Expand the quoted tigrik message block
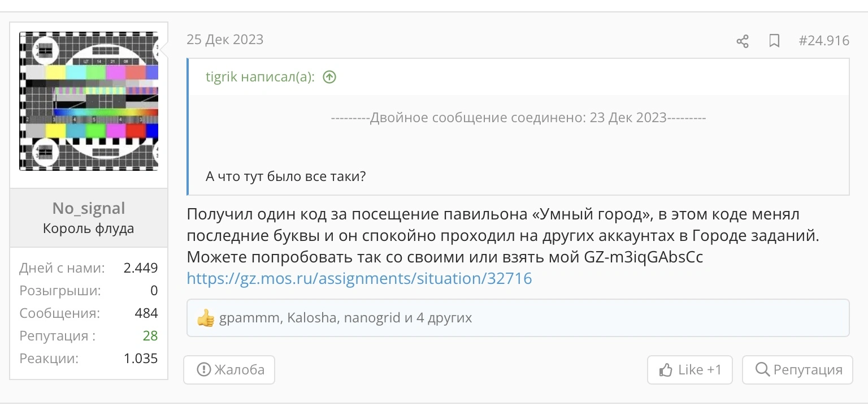This screenshot has width=868, height=414. [x=518, y=127]
